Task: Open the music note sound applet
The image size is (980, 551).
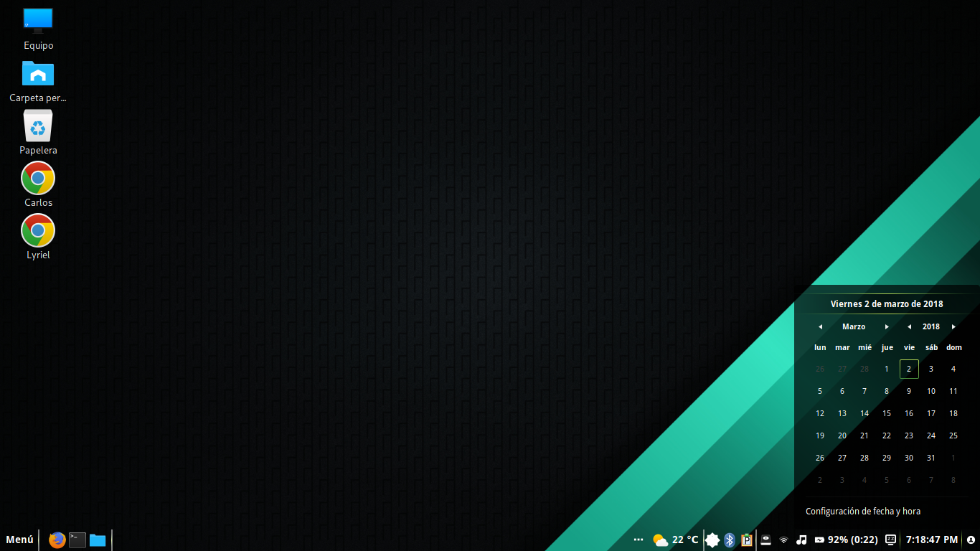Action: [x=802, y=540]
